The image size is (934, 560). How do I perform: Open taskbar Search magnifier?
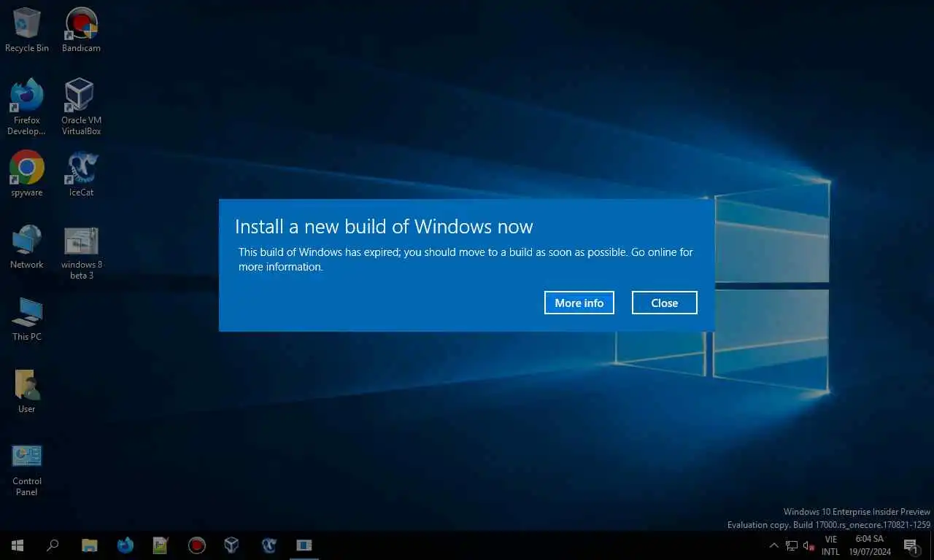tap(53, 545)
